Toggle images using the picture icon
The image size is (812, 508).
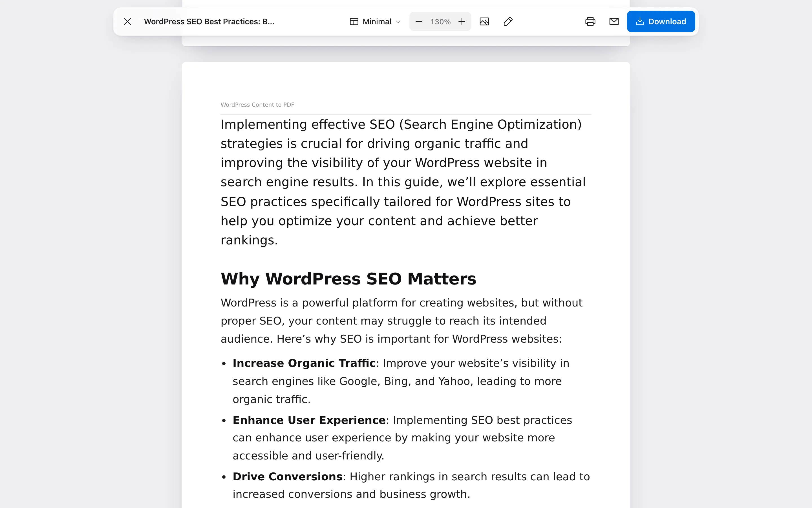click(484, 21)
